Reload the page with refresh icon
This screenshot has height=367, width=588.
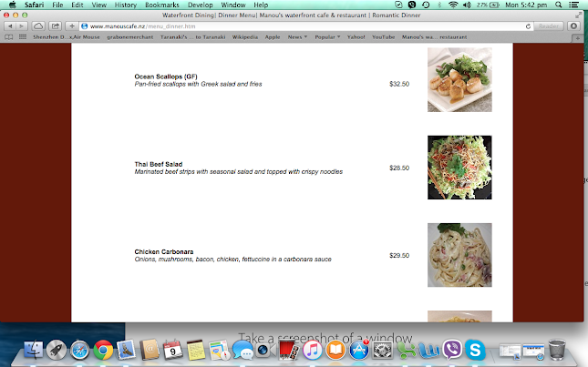coord(528,26)
